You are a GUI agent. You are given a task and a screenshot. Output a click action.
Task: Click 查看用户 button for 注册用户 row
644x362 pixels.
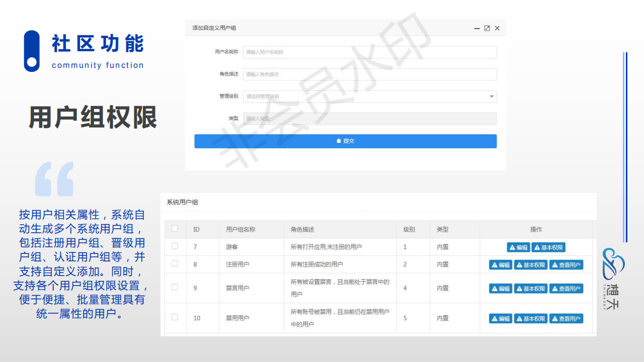[x=566, y=265]
